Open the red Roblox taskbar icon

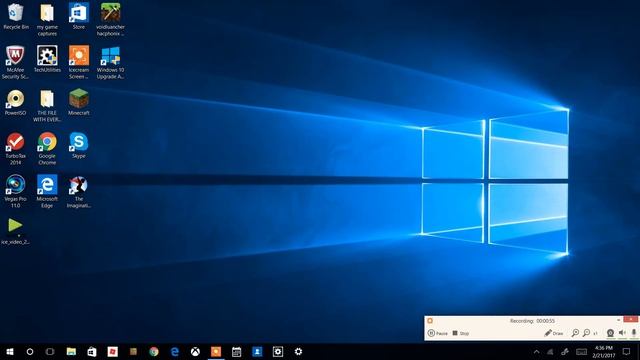pyautogui.click(x=113, y=351)
